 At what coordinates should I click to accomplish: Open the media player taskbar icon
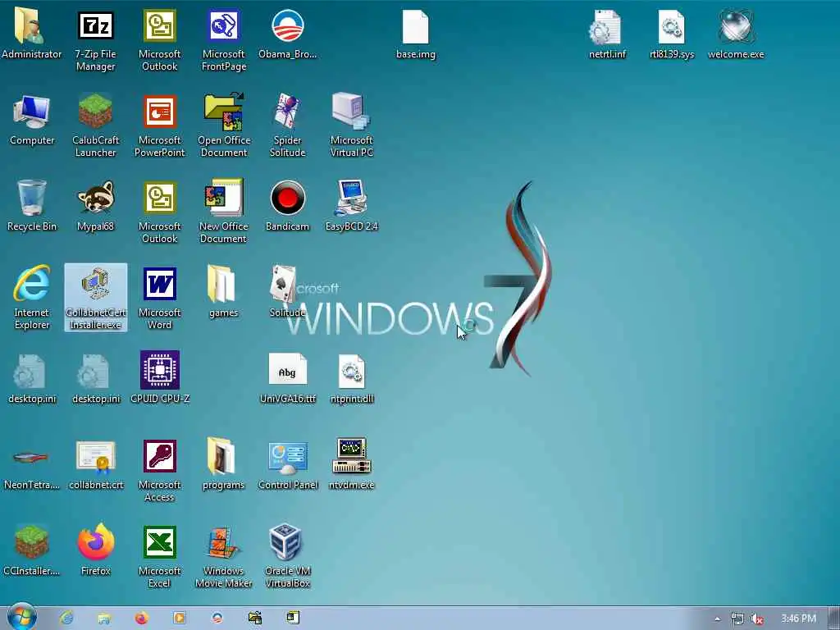179,619
